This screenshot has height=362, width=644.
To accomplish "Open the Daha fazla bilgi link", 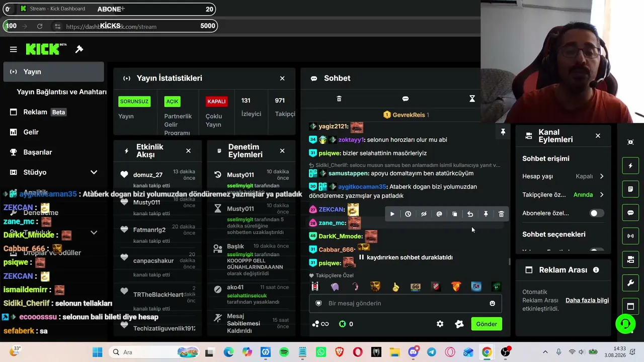I will (x=587, y=300).
